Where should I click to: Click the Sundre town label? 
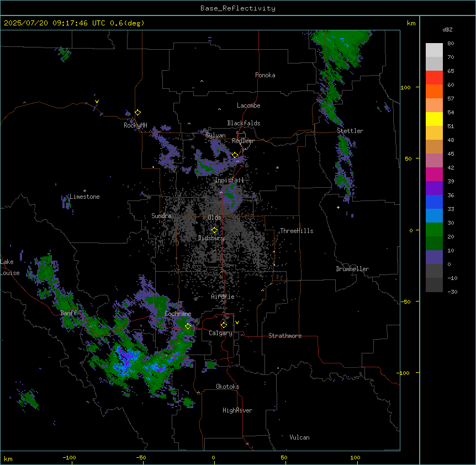point(161,216)
